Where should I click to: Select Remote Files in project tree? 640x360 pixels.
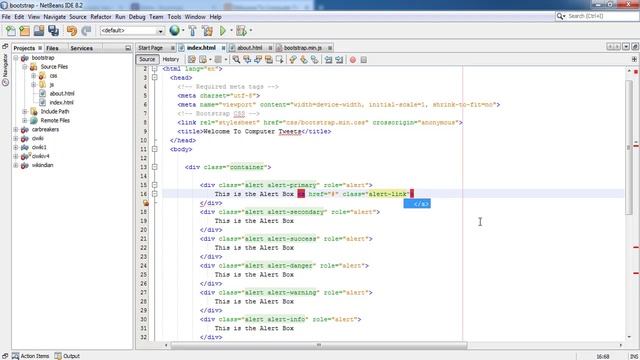tap(55, 120)
